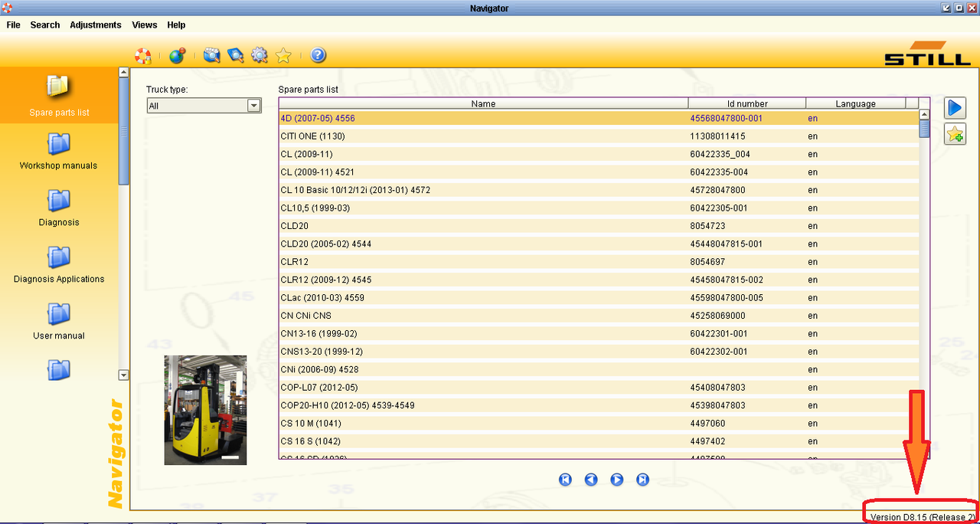The image size is (980, 524).
Task: Select row CN CNi CNS
Action: click(x=599, y=316)
